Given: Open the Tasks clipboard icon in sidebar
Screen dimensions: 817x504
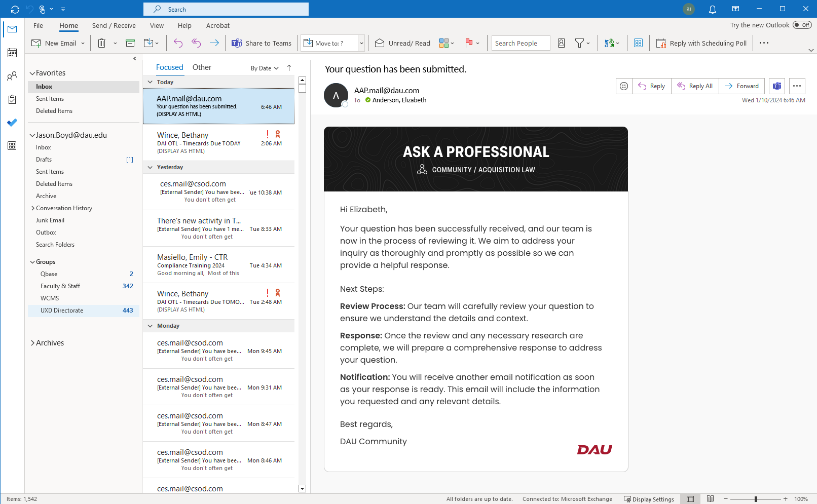Looking at the screenshot, I should [12, 100].
